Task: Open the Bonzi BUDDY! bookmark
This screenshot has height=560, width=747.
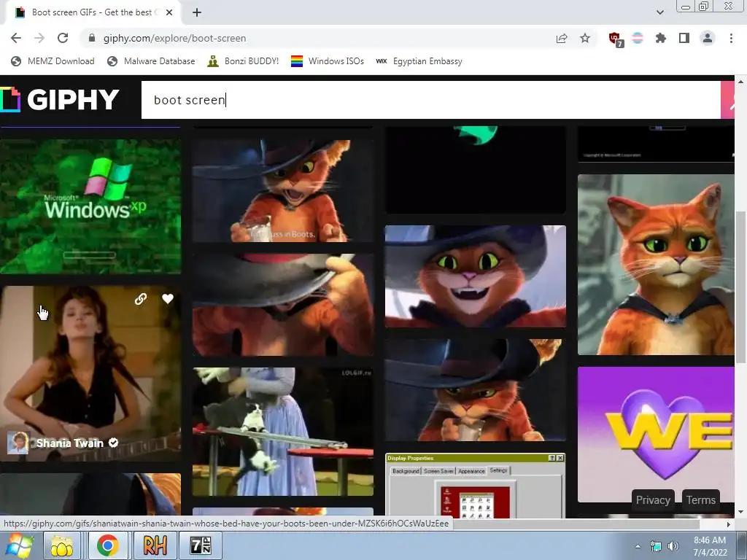Action: click(x=243, y=61)
